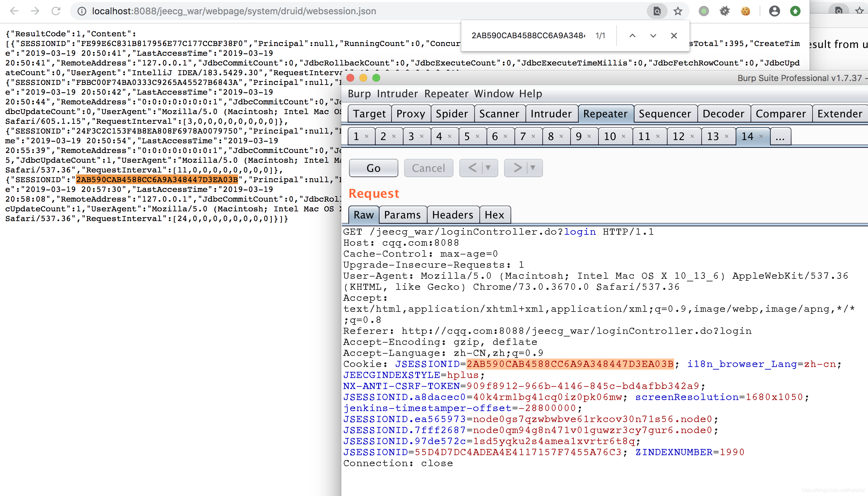Click the cookie extension icon
This screenshot has height=496, width=868.
(745, 11)
